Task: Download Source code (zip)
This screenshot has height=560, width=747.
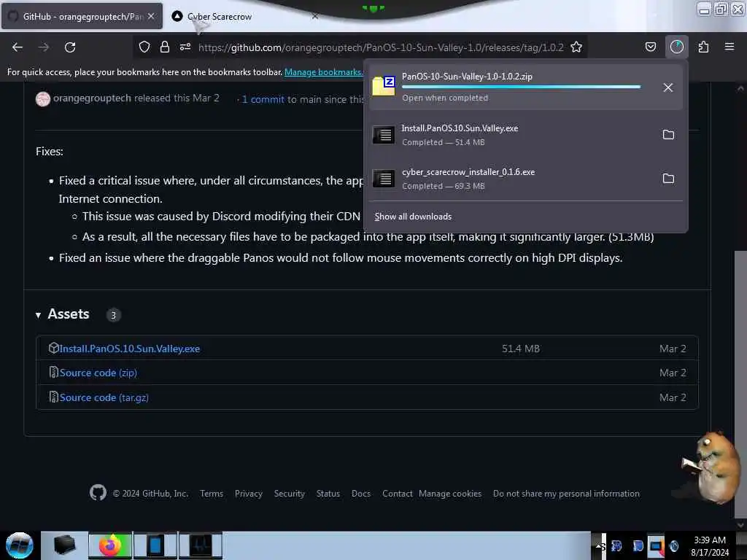Action: (x=98, y=373)
